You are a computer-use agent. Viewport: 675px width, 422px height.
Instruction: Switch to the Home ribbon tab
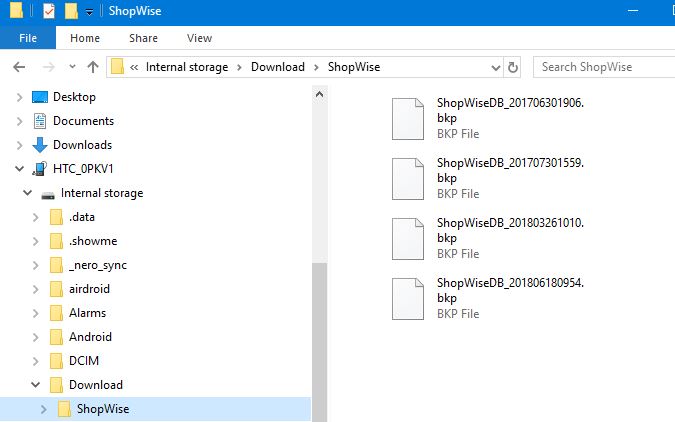(x=85, y=38)
